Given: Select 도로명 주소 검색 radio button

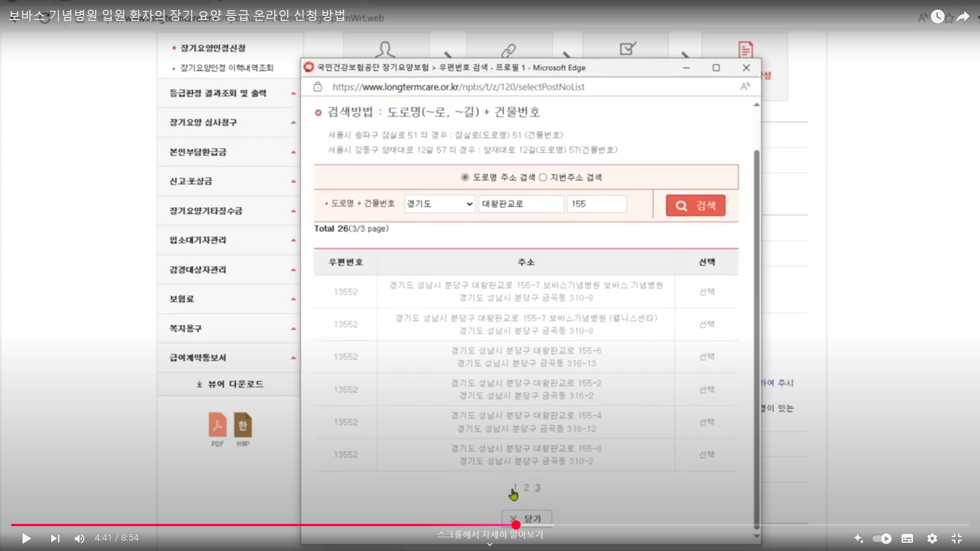Looking at the screenshot, I should coord(465,177).
